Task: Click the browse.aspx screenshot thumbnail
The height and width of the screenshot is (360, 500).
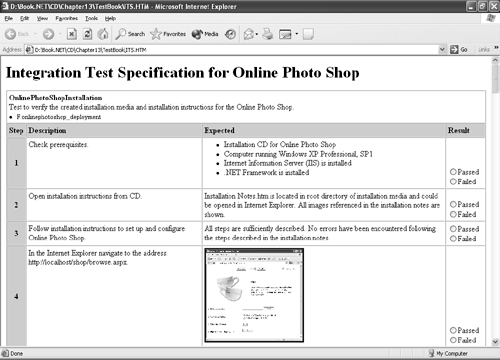Action: point(254,295)
